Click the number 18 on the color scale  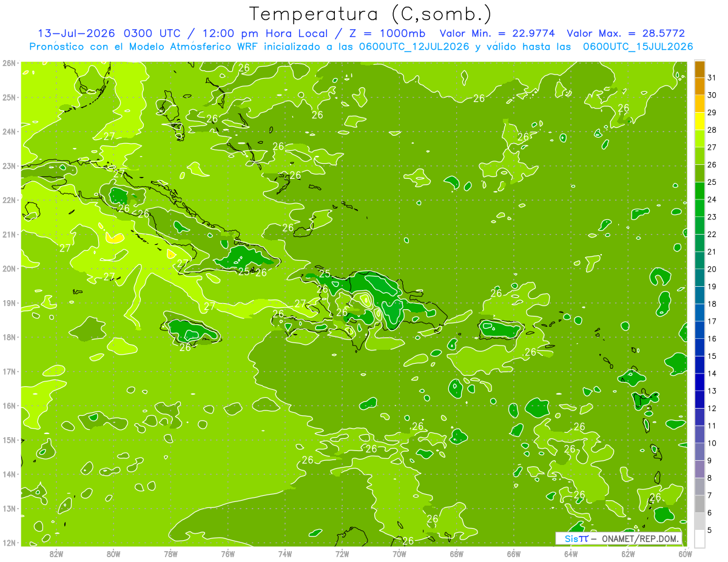[712, 304]
